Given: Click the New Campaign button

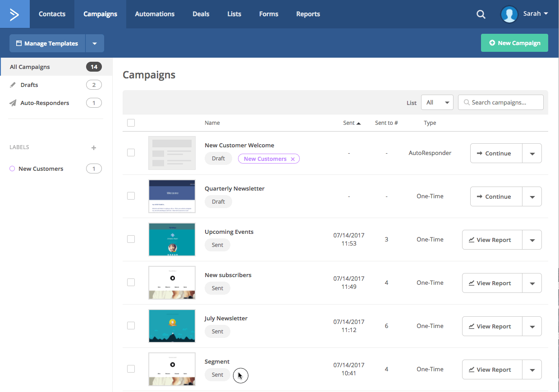Looking at the screenshot, I should pos(514,43).
